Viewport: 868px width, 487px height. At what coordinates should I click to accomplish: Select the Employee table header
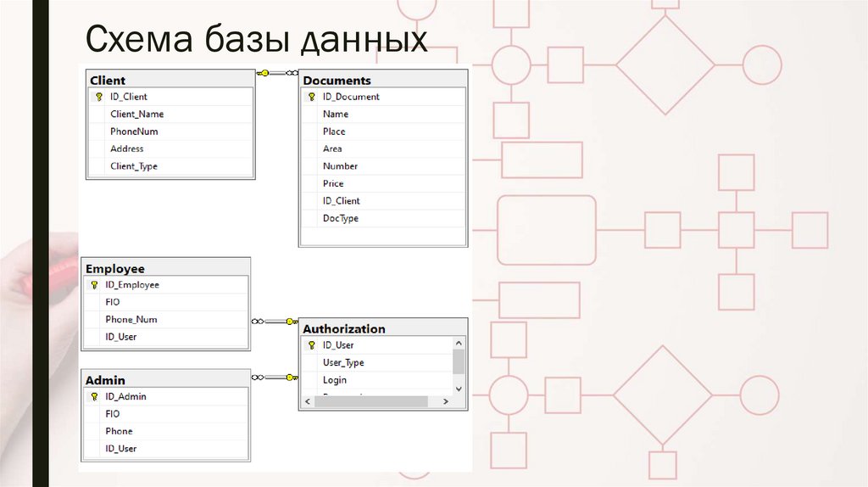[x=165, y=268]
